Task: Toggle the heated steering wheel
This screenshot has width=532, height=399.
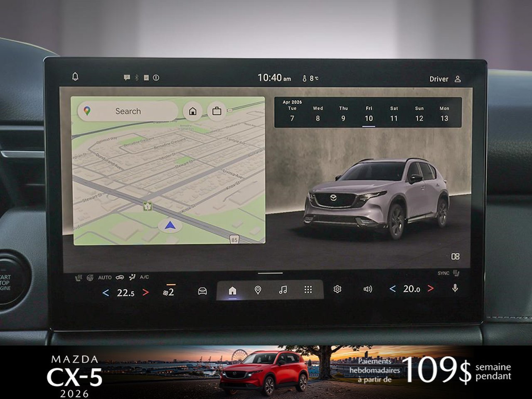Action: [x=90, y=278]
